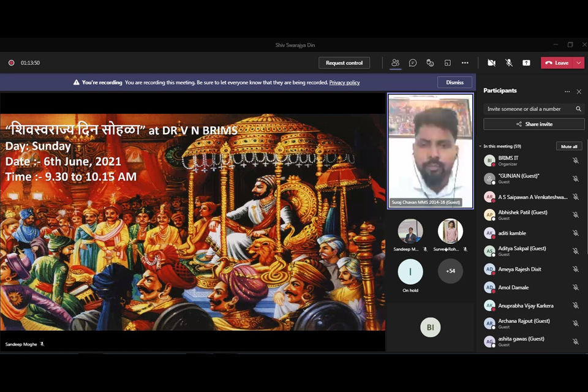Leave the meeting

pyautogui.click(x=557, y=62)
